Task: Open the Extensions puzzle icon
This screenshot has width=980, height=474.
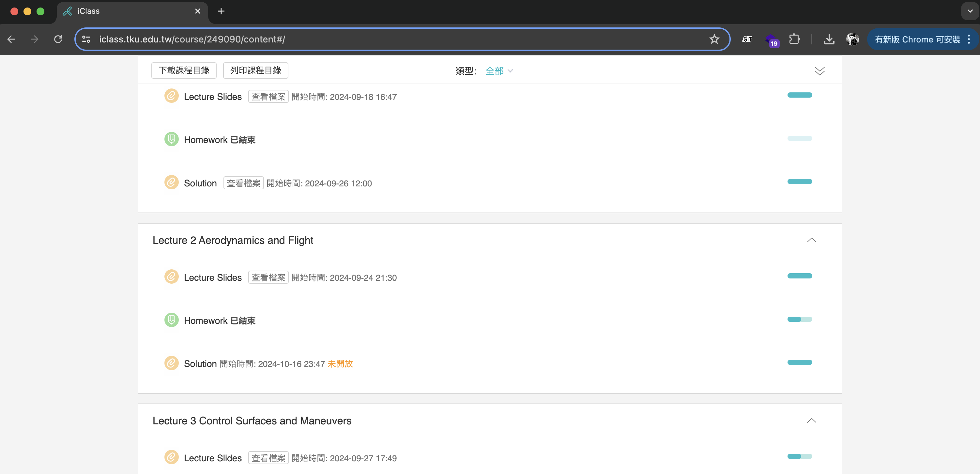Action: pyautogui.click(x=794, y=39)
